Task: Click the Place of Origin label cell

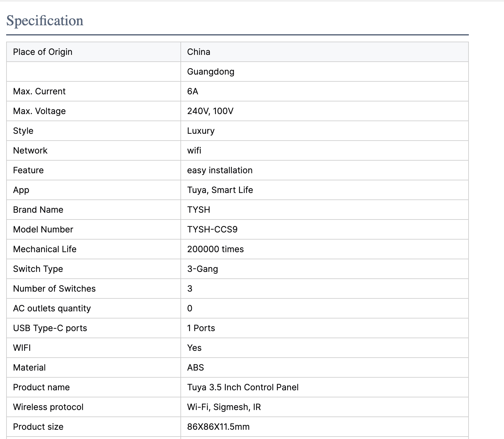Action: pos(43,52)
